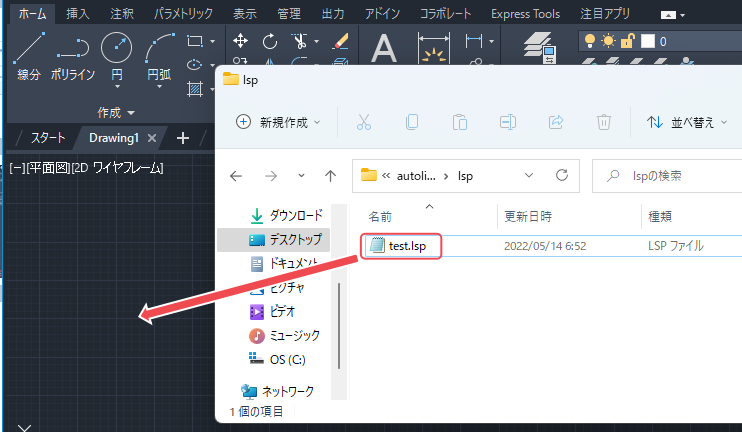Open the スタート drawing tab
This screenshot has width=742, height=432.
(48, 138)
